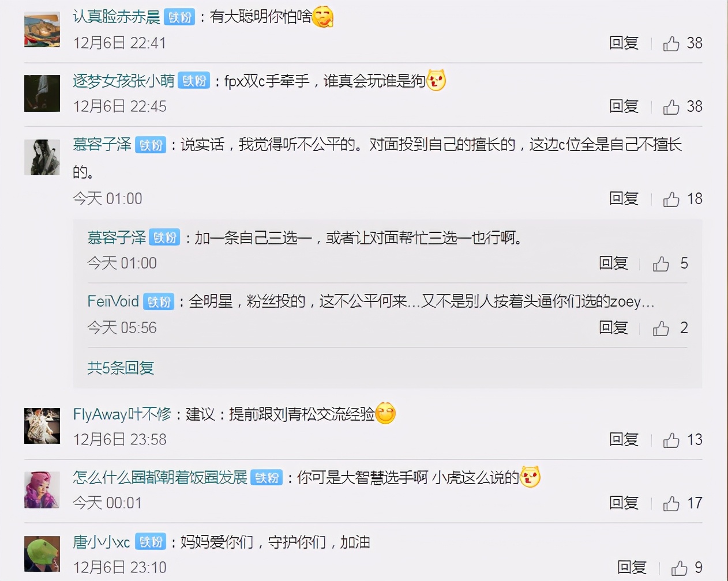Image resolution: width=728 pixels, height=581 pixels.
Task: Like 慕容子泽's comment showing 18 likes
Action: click(x=671, y=199)
